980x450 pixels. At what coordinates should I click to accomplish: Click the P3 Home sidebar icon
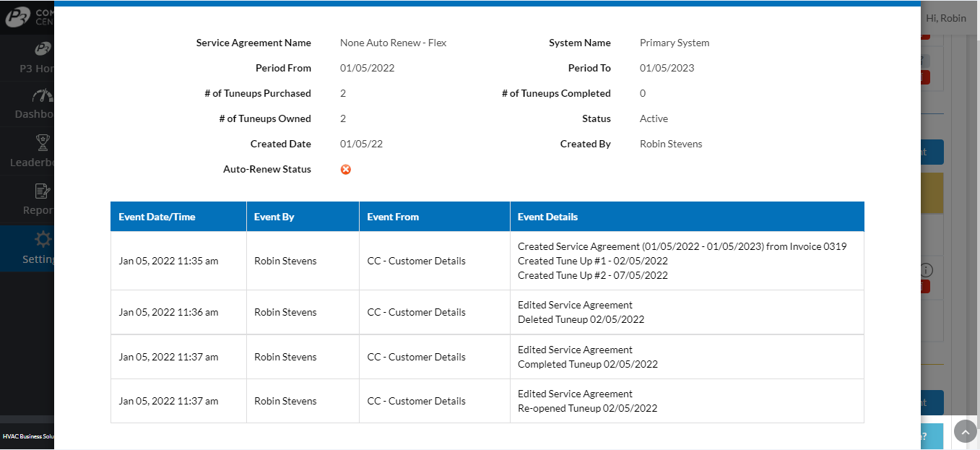(43, 49)
